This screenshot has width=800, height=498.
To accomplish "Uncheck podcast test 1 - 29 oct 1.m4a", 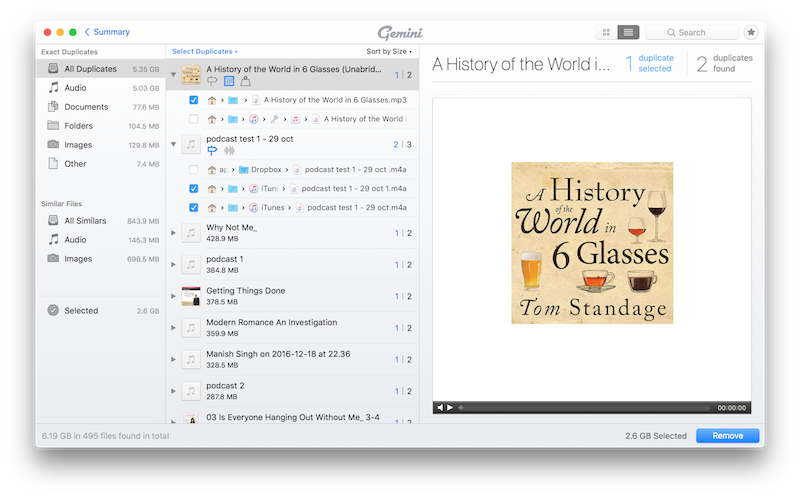I will tap(193, 188).
